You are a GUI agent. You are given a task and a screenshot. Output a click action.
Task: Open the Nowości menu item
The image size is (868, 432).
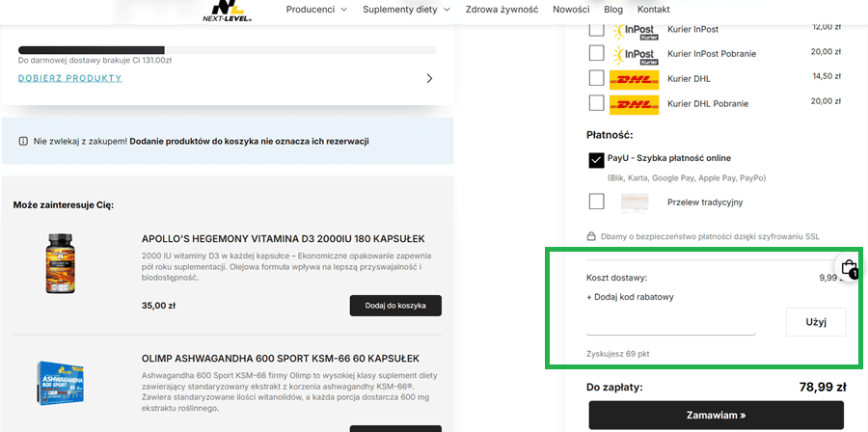571,10
